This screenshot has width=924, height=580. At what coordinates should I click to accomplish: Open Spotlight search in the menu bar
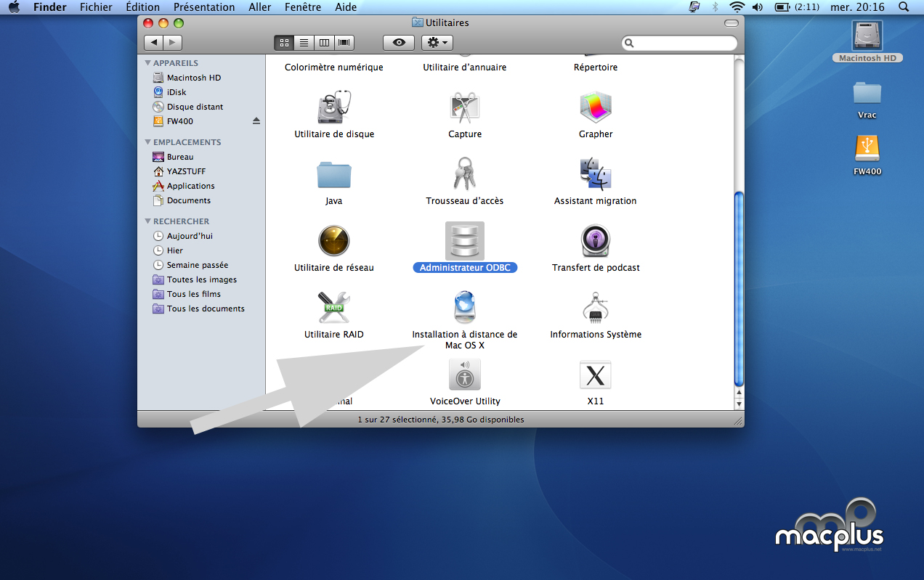click(904, 7)
